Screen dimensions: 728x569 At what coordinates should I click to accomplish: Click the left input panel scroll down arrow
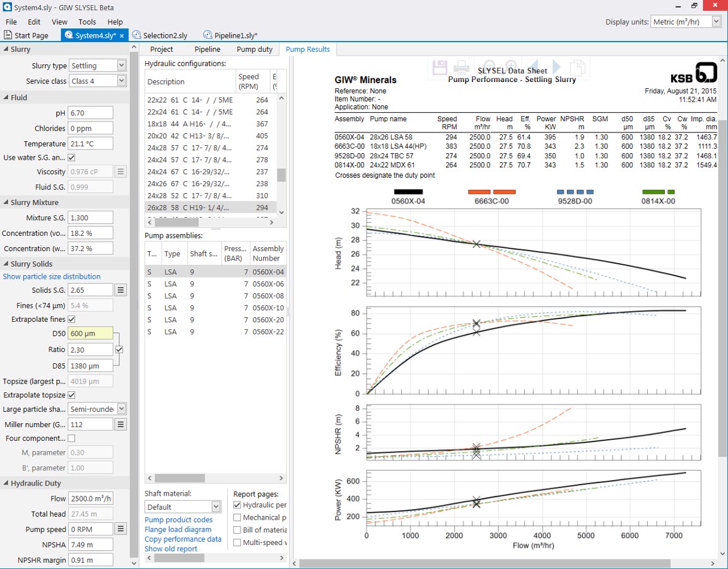pyautogui.click(x=134, y=563)
